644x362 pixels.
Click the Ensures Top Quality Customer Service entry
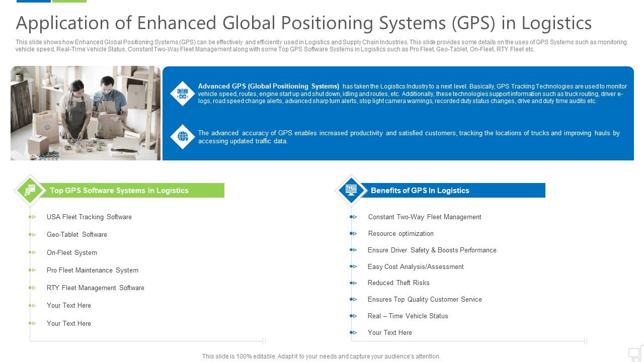pos(425,299)
